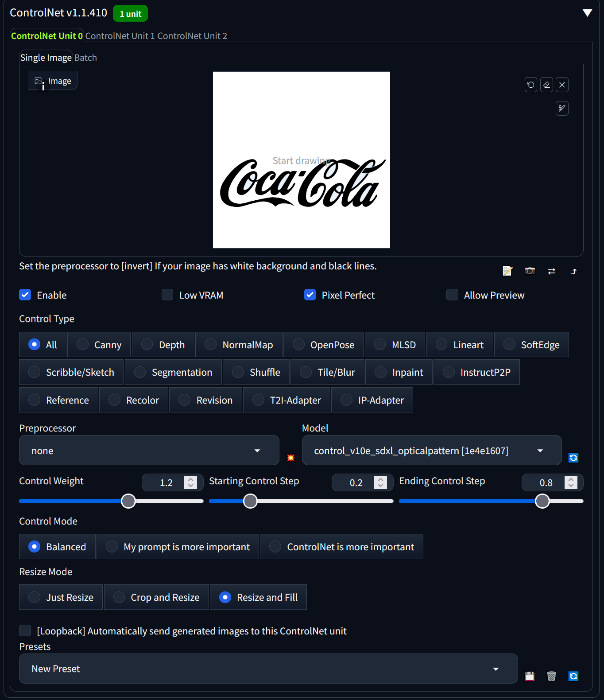This screenshot has width=604, height=700.
Task: Open the Model dropdown
Action: [x=432, y=450]
